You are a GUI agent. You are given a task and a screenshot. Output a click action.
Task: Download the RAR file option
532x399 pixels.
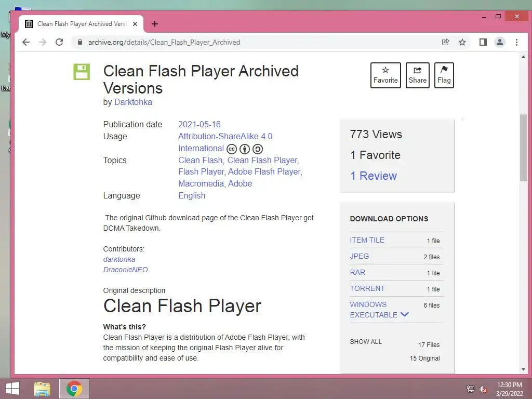[x=357, y=272]
